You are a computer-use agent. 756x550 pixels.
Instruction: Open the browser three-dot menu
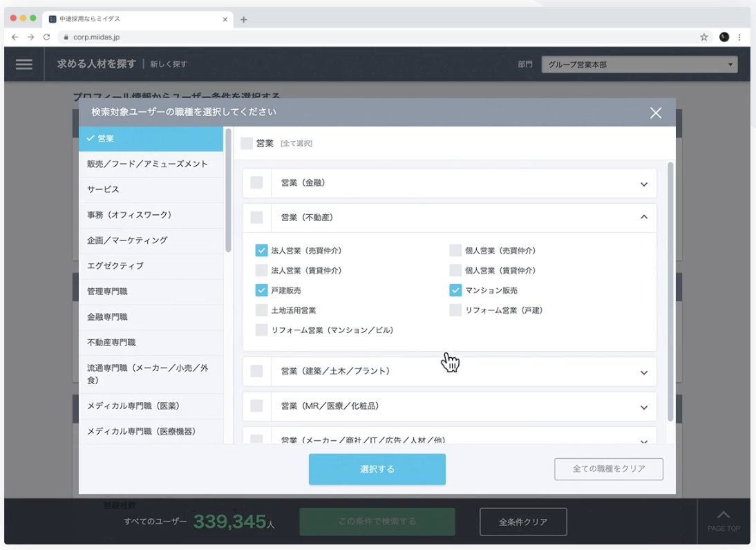click(739, 37)
